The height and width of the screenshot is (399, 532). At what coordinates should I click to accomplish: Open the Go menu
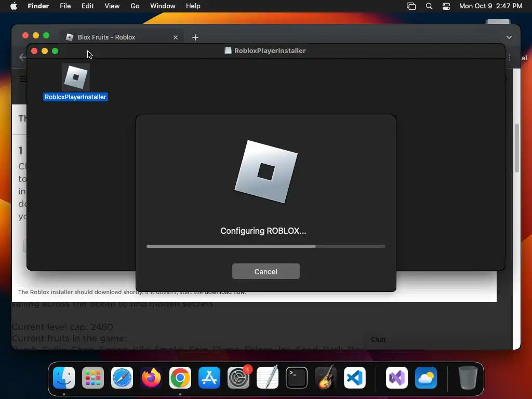point(135,6)
